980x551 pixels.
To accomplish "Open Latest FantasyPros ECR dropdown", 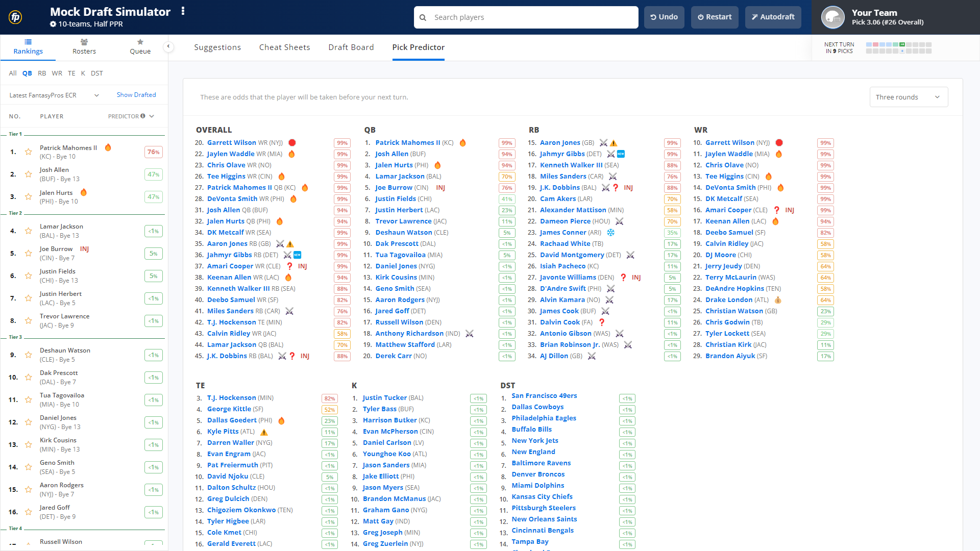I will pos(53,94).
